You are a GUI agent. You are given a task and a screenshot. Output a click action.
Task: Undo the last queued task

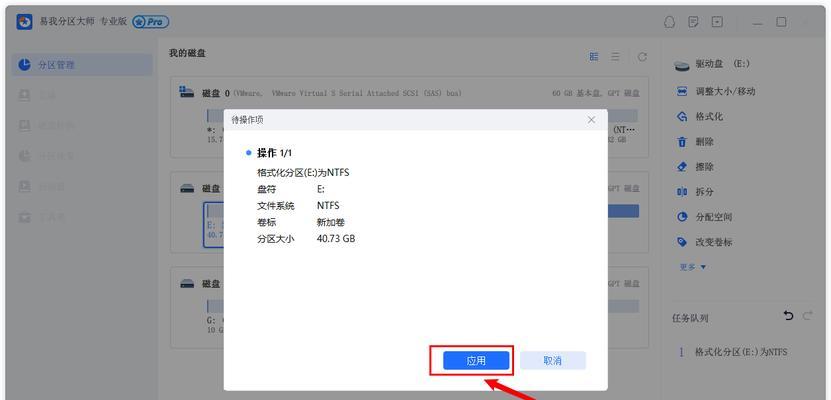pyautogui.click(x=789, y=316)
